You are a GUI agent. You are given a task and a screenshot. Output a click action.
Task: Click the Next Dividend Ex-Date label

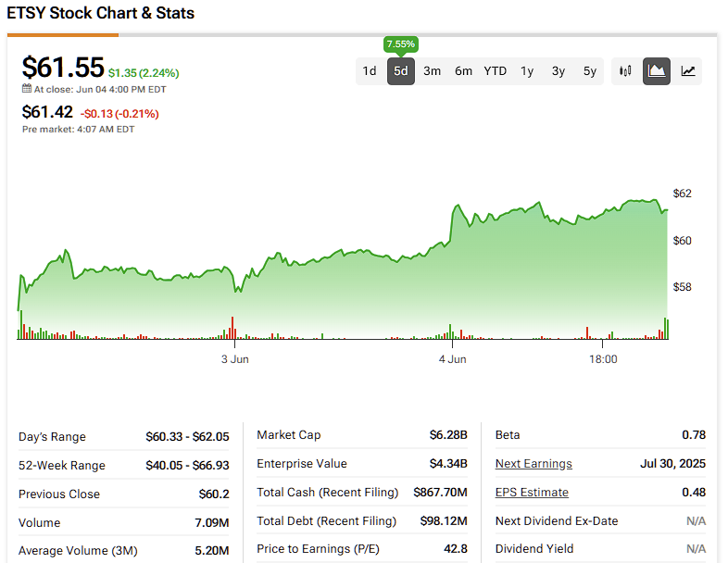(557, 521)
